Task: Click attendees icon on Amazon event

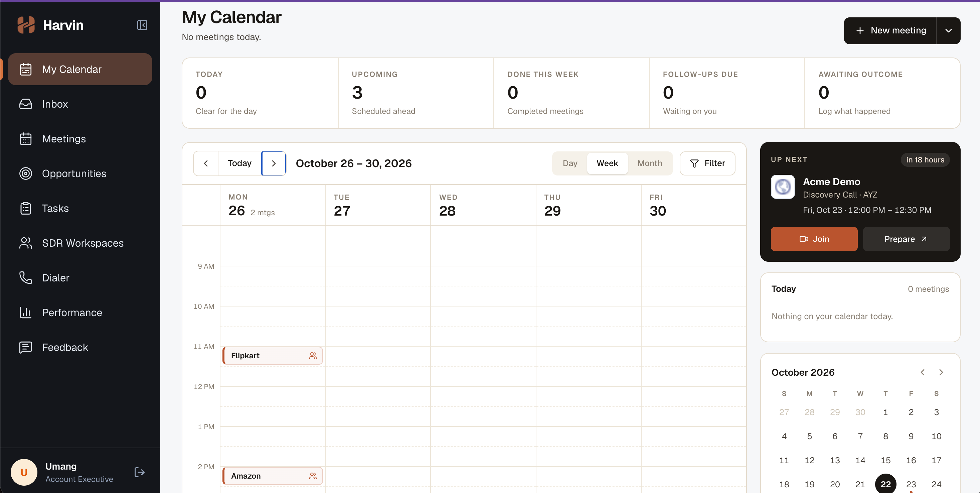Action: click(x=313, y=476)
